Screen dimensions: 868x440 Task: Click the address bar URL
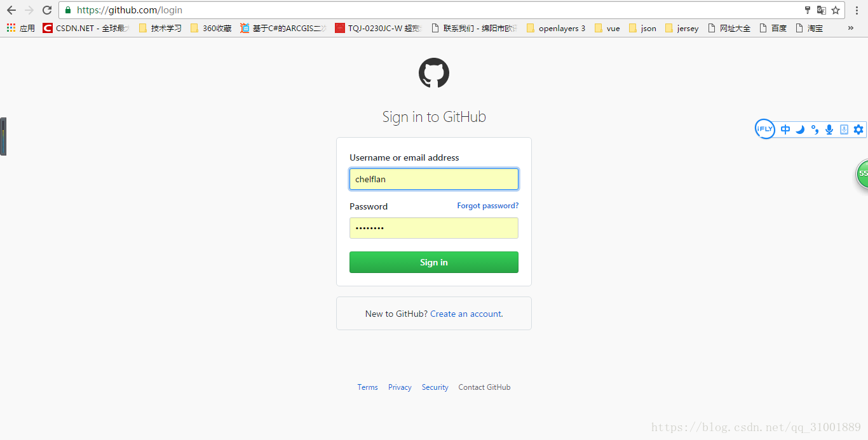click(130, 10)
